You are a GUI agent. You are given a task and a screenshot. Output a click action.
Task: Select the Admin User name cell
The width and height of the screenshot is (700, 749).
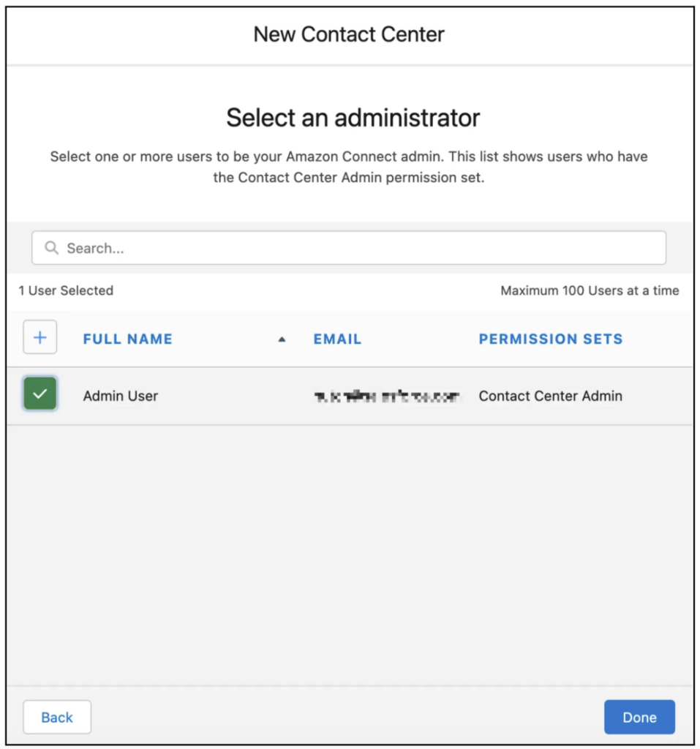click(121, 396)
